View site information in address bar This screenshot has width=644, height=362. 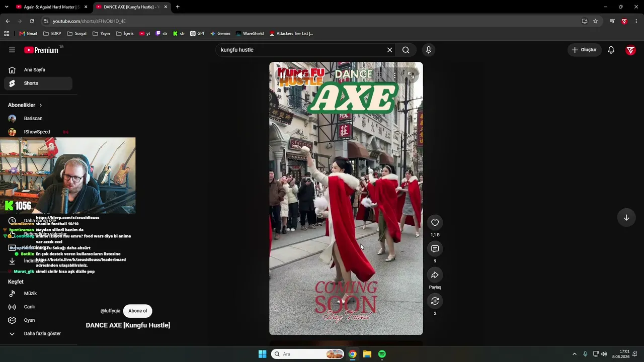pos(46,21)
